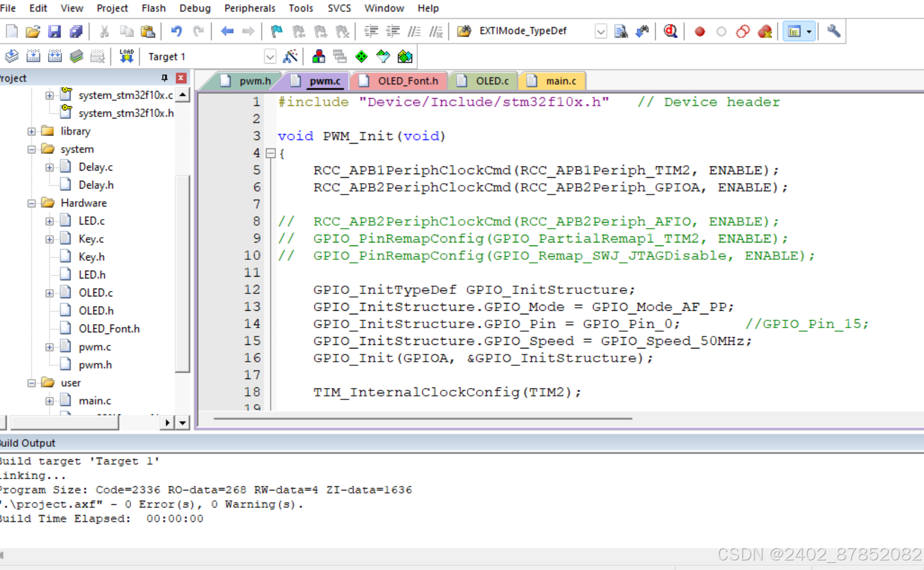Collapse the Hardware folder in the Project tree
Image resolution: width=924 pixels, height=570 pixels.
coord(31,203)
